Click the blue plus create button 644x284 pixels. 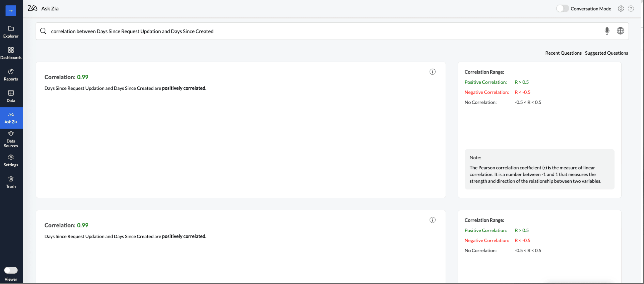click(x=11, y=11)
